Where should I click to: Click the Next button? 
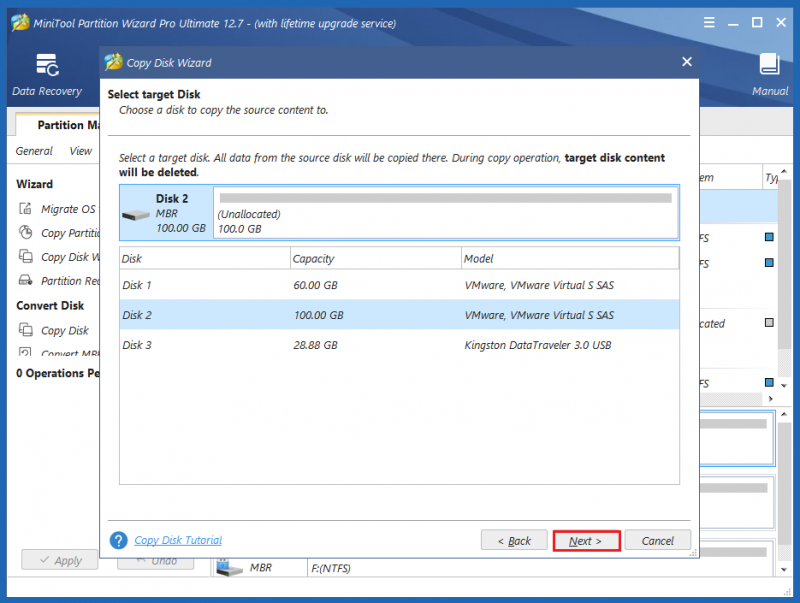(586, 541)
